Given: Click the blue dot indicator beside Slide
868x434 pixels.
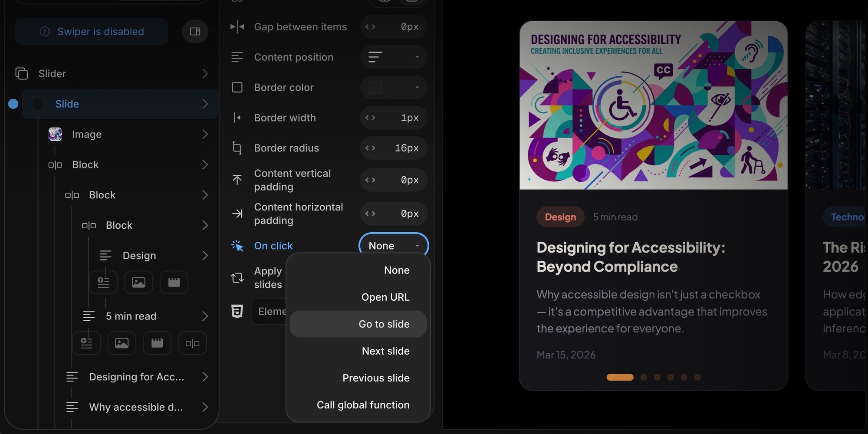Looking at the screenshot, I should tap(13, 104).
